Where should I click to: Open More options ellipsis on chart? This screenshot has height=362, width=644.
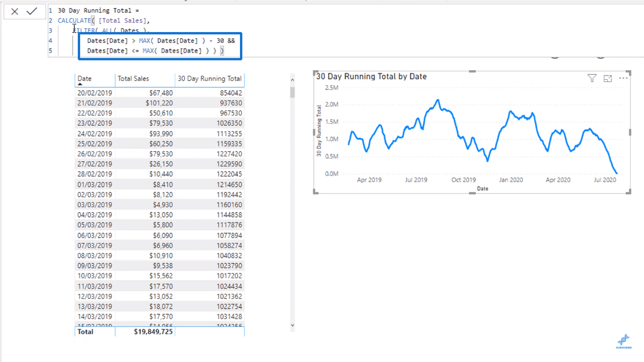point(623,78)
